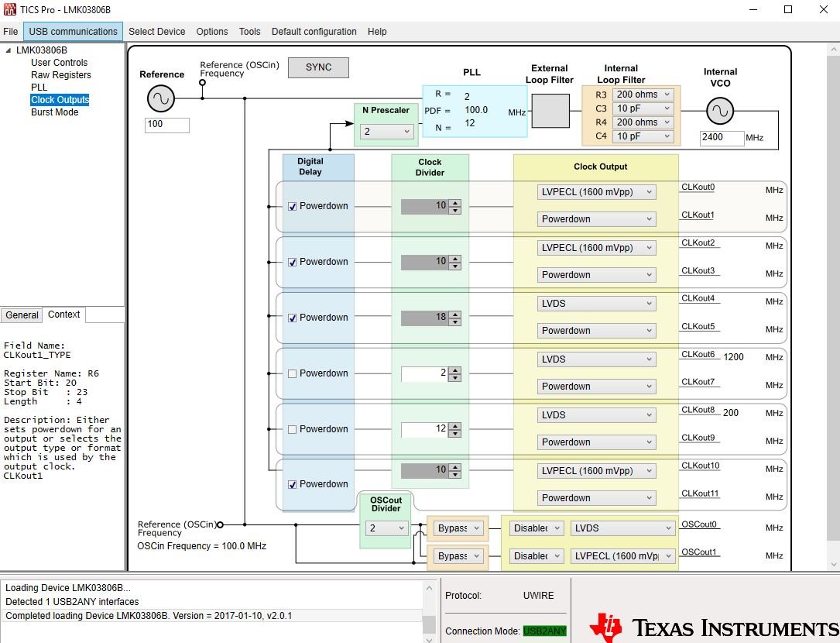Click the log panel vertical scrollbar
840x643 pixels.
(x=429, y=612)
